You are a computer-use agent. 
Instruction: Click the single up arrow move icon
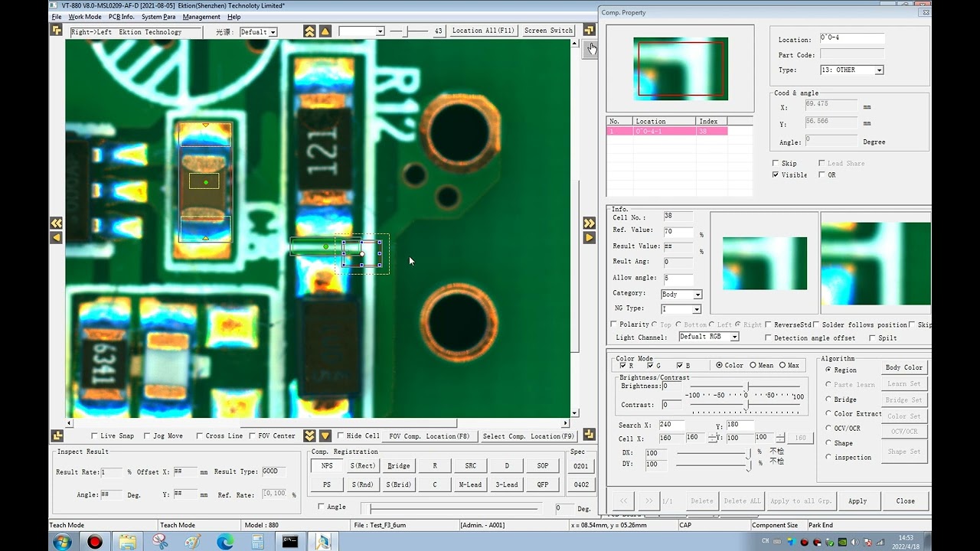(x=325, y=31)
